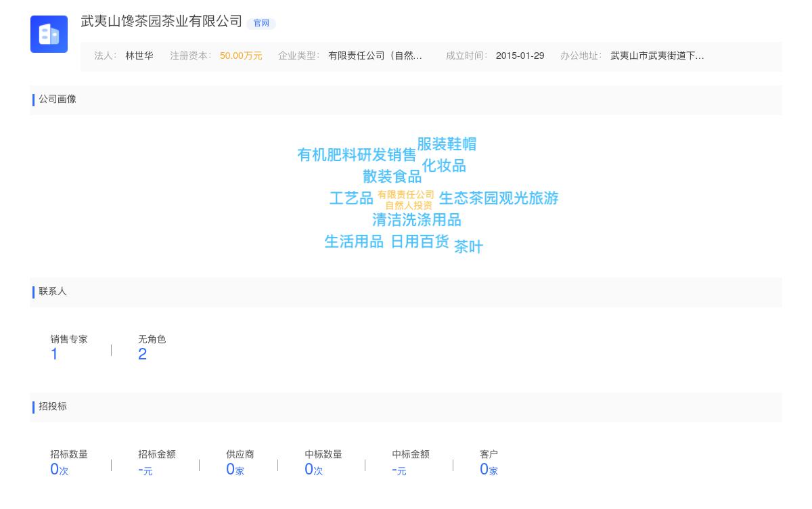Open 客户 count 0家
Viewport: 812px width, 509px height.
[489, 469]
